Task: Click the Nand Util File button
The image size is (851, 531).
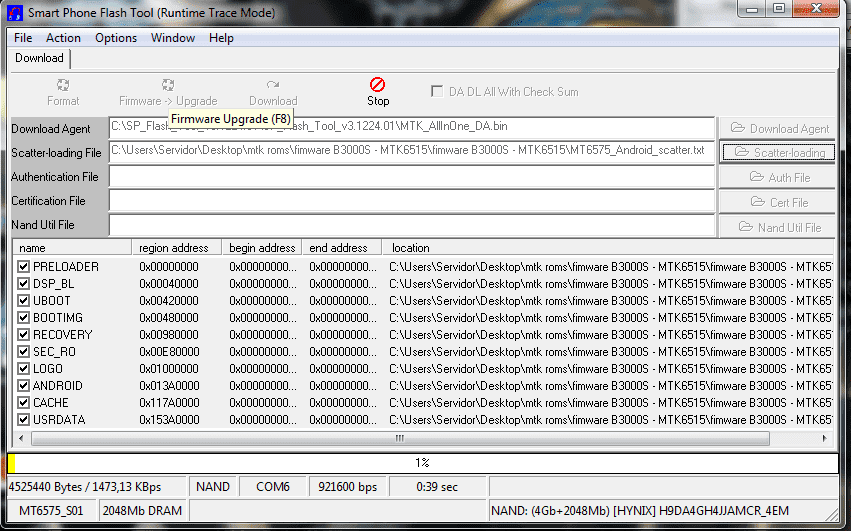Action: tap(777, 227)
